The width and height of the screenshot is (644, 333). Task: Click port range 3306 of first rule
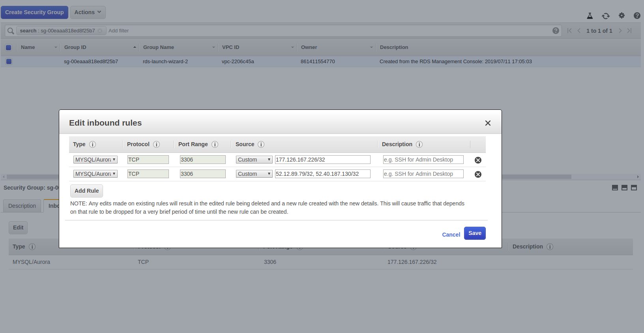[x=203, y=160]
